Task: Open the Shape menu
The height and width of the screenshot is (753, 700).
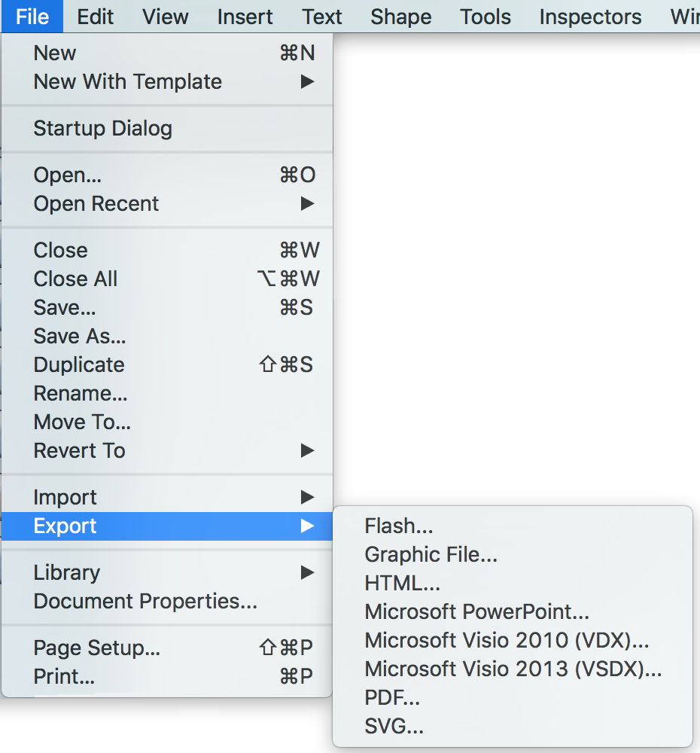Action: [400, 17]
